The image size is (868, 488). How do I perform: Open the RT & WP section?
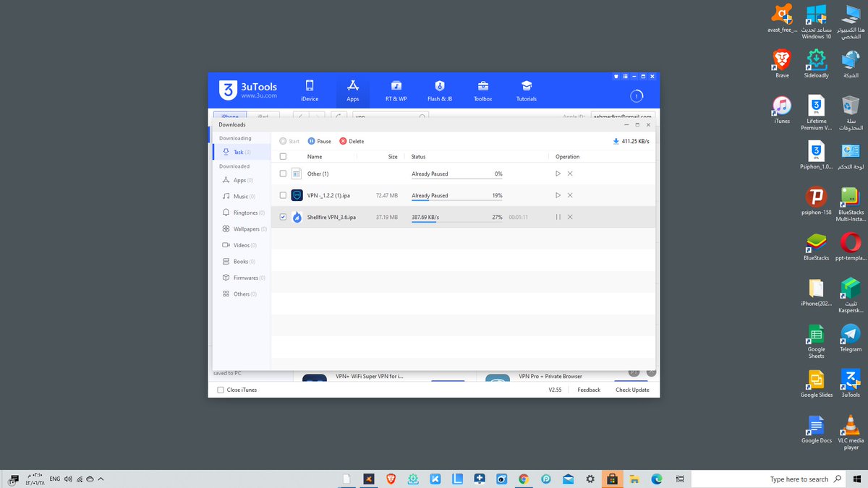(396, 90)
